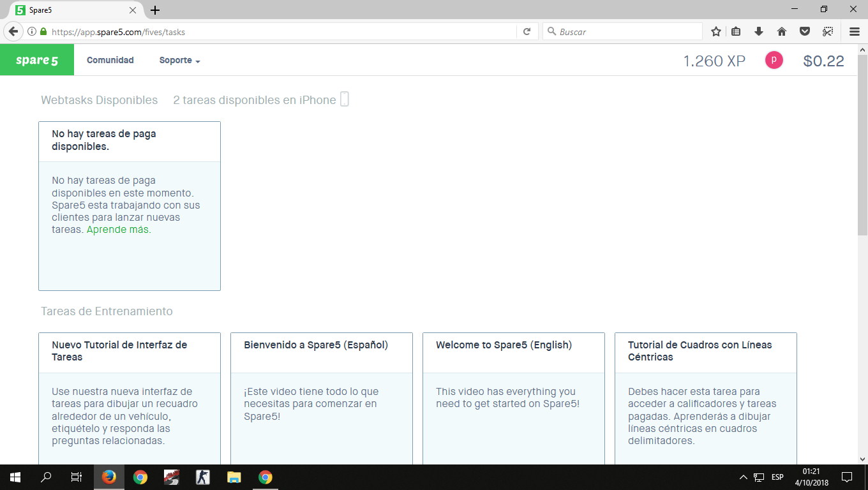The width and height of the screenshot is (868, 490).
Task: Open the pink user profile avatar
Action: click(774, 61)
